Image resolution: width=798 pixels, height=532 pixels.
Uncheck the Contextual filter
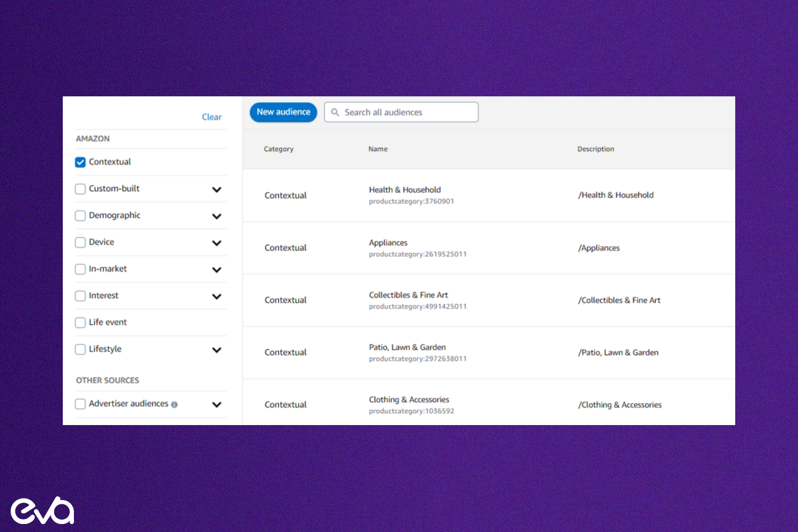tap(80, 162)
